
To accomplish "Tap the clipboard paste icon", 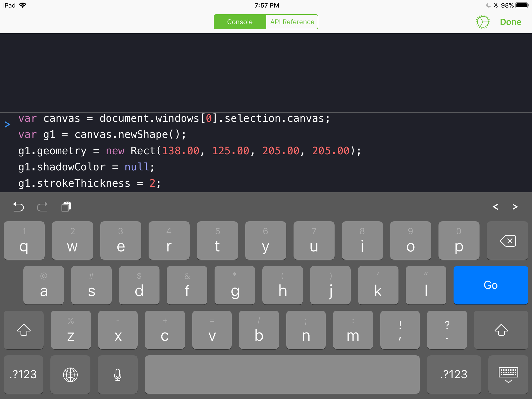I will pos(66,207).
